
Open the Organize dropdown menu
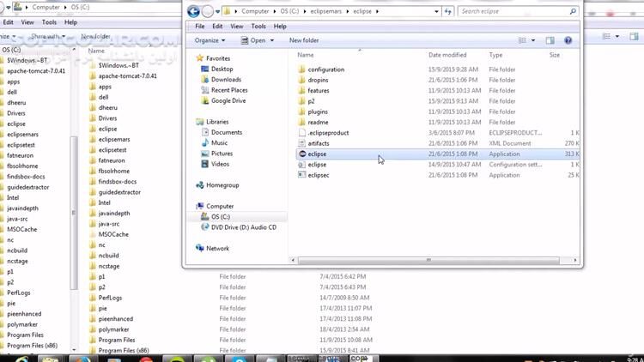(x=210, y=40)
